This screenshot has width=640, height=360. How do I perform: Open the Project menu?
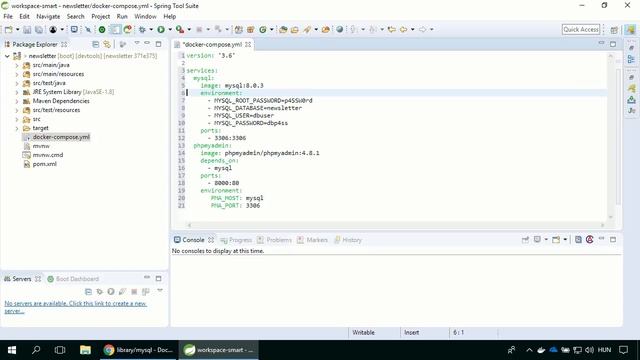tap(101, 16)
